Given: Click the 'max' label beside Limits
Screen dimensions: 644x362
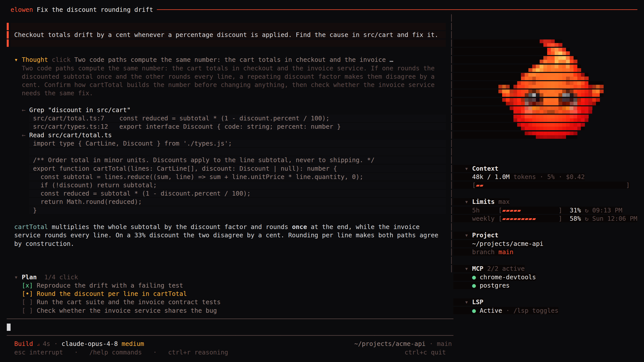Looking at the screenshot, I should tap(504, 202).
